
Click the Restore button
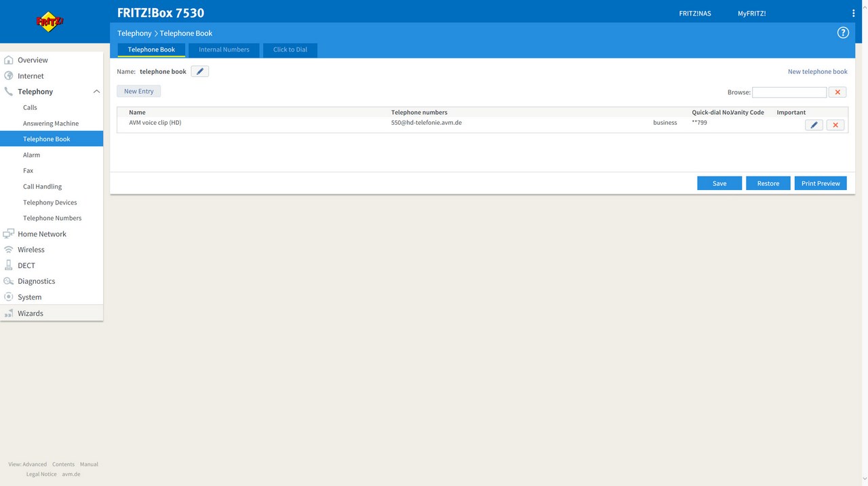pyautogui.click(x=768, y=183)
